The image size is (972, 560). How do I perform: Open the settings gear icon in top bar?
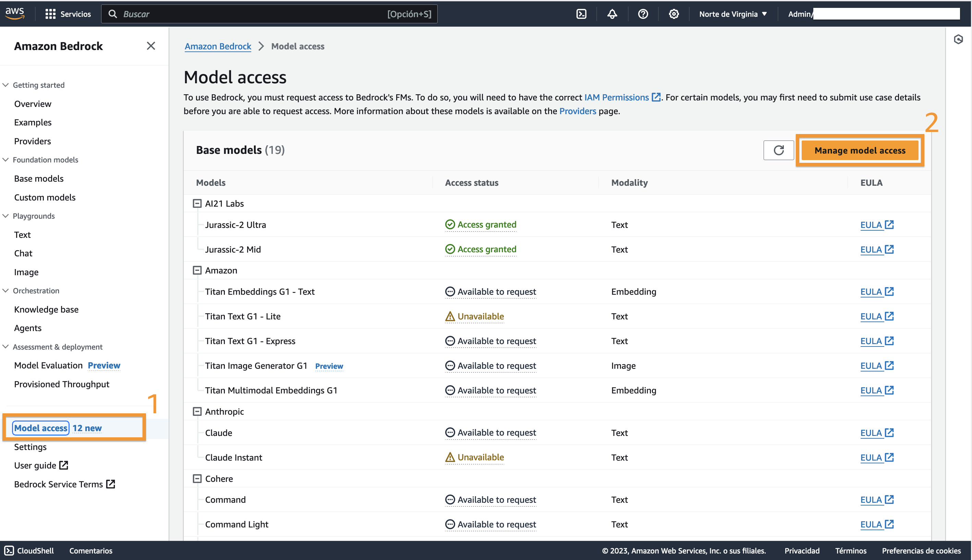click(673, 14)
